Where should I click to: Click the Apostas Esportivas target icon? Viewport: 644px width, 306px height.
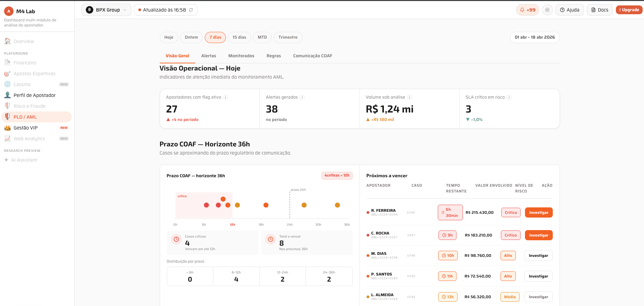point(7,74)
